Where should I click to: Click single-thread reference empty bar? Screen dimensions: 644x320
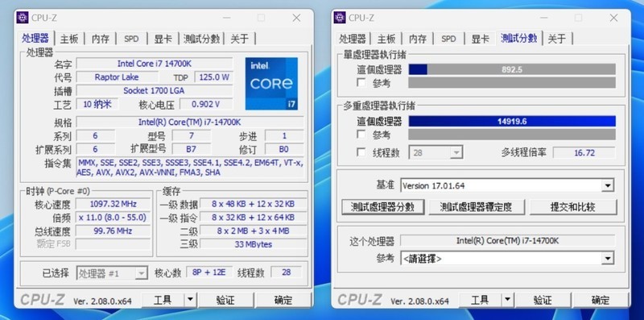tap(512, 83)
